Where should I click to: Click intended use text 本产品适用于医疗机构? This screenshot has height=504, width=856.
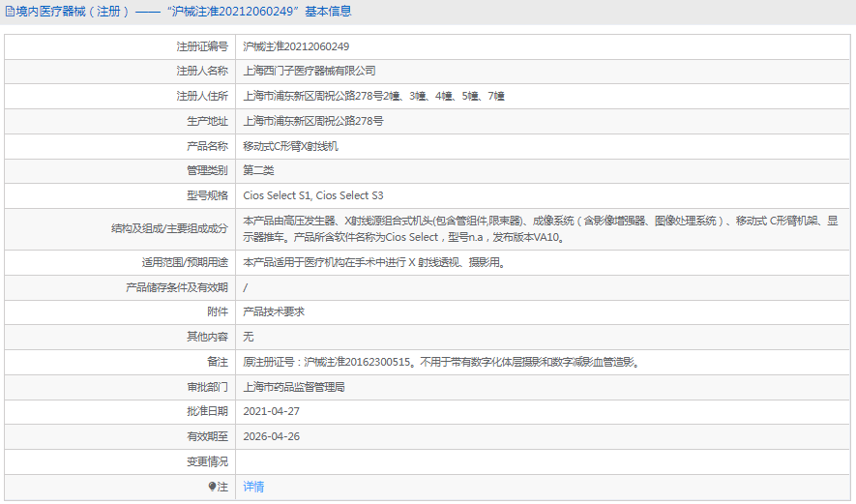(374, 263)
